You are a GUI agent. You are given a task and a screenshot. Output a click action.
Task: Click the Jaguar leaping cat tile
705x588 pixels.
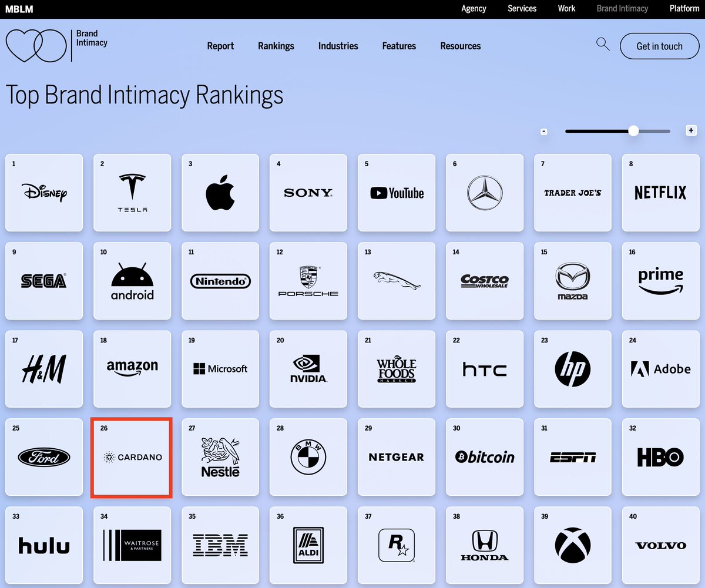(x=397, y=281)
